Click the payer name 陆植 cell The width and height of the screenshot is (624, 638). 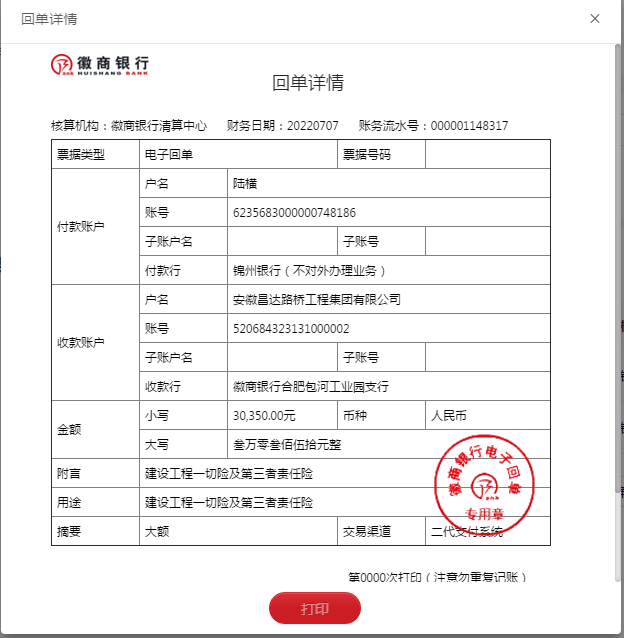[x=245, y=184]
